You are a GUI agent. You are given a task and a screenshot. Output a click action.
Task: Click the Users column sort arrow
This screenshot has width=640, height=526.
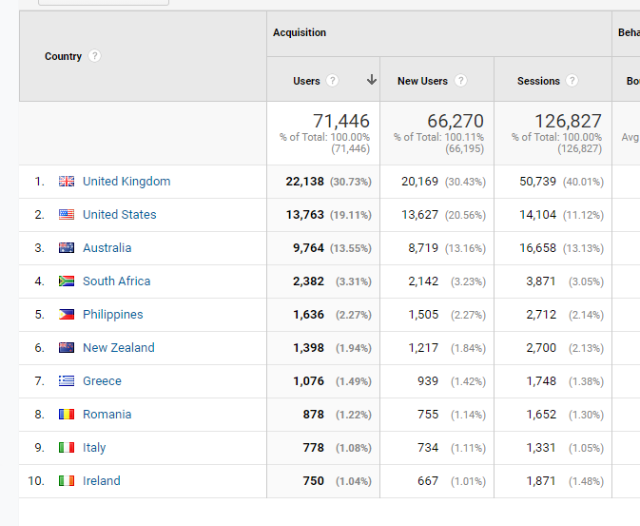coord(372,81)
